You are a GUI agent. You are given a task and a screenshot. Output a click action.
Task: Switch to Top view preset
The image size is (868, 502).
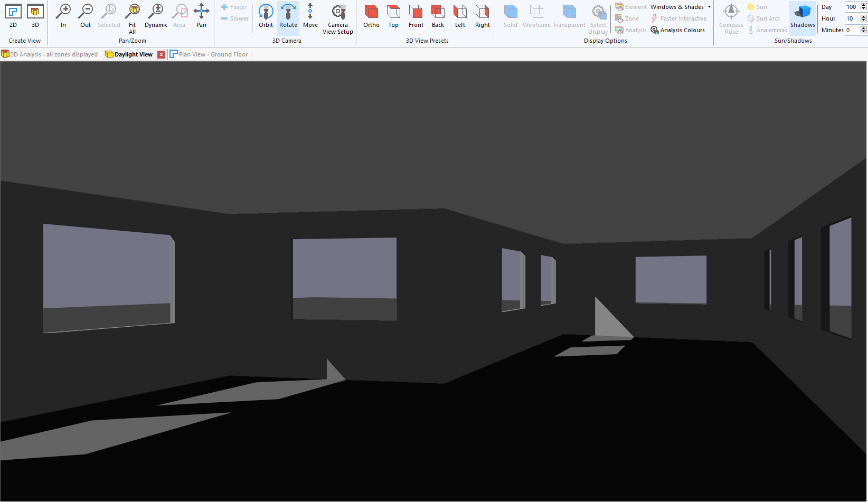[393, 16]
